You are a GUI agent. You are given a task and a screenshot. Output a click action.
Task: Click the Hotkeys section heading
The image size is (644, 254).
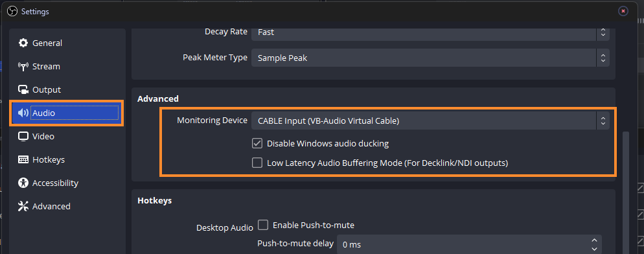154,201
